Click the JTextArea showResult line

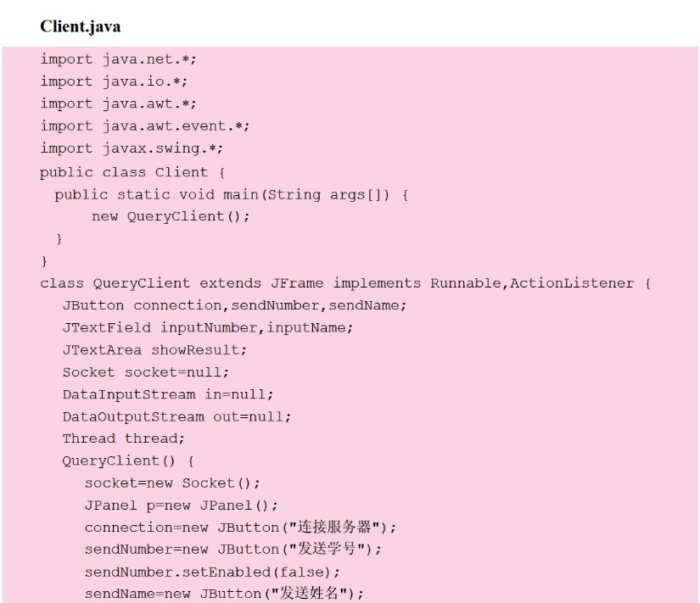click(x=154, y=349)
